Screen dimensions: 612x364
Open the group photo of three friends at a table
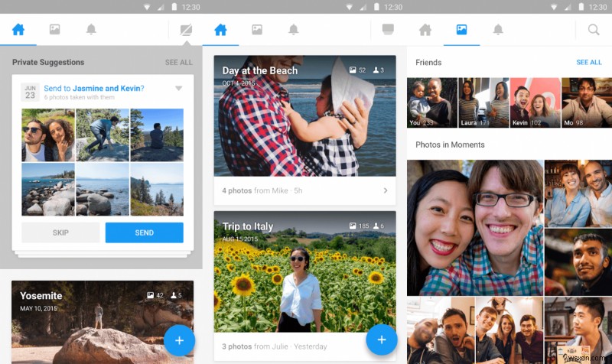pyautogui.click(x=509, y=330)
